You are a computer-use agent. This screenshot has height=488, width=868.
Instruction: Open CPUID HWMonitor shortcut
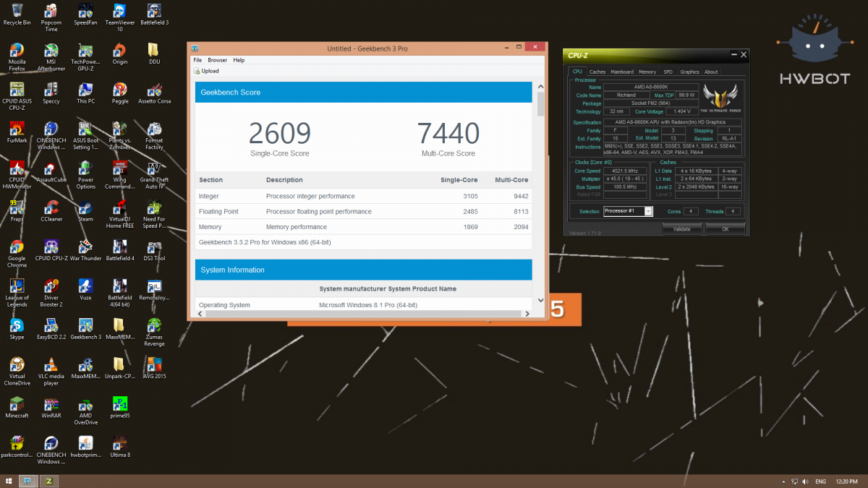tap(17, 174)
